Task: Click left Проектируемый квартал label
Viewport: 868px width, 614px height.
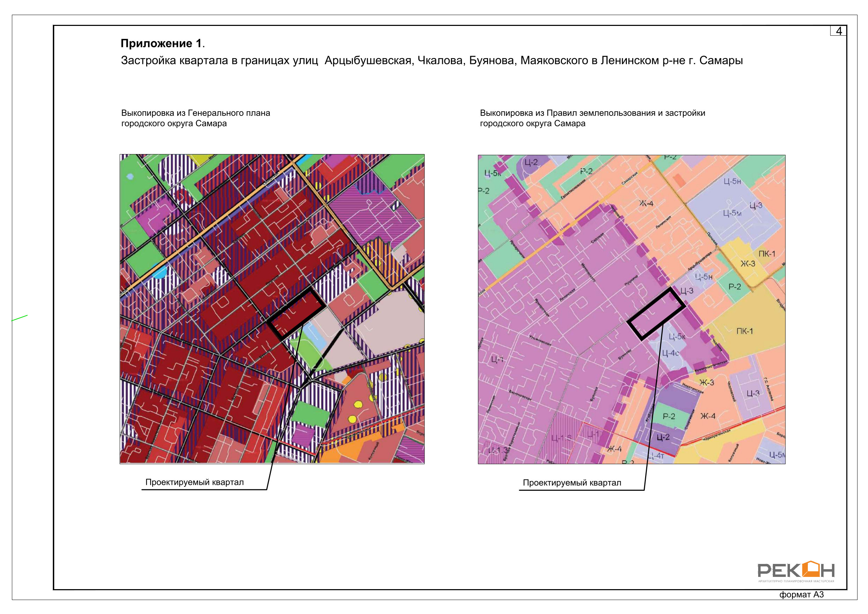Action: [x=194, y=482]
